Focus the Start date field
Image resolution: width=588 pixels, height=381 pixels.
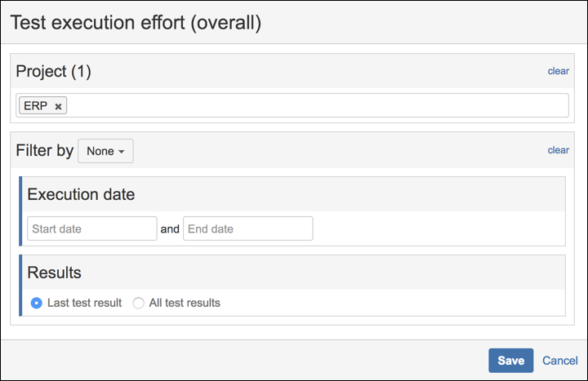(91, 229)
